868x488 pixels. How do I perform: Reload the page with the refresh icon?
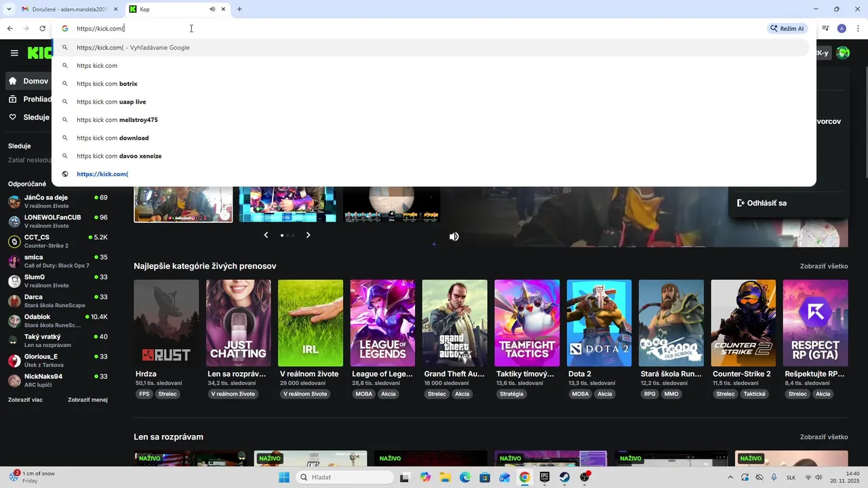click(x=43, y=28)
